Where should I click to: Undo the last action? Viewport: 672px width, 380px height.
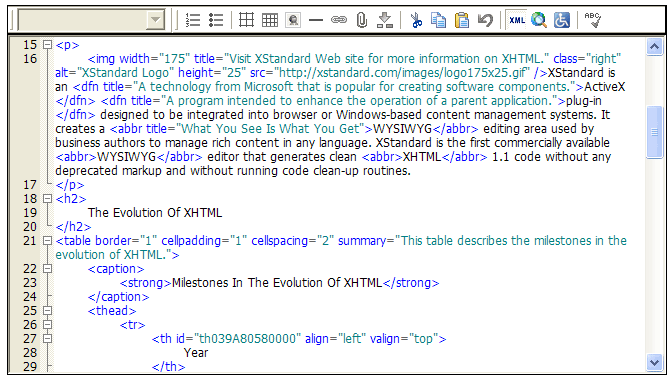485,20
